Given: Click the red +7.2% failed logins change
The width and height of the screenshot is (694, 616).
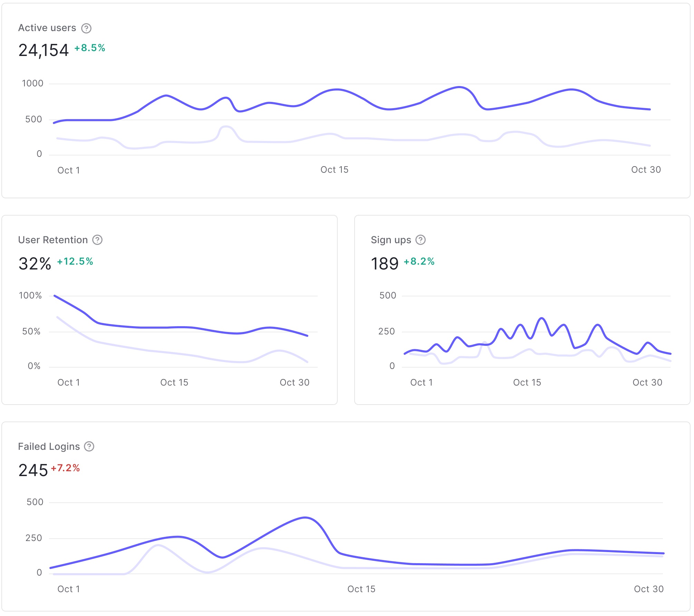Looking at the screenshot, I should pos(66,468).
